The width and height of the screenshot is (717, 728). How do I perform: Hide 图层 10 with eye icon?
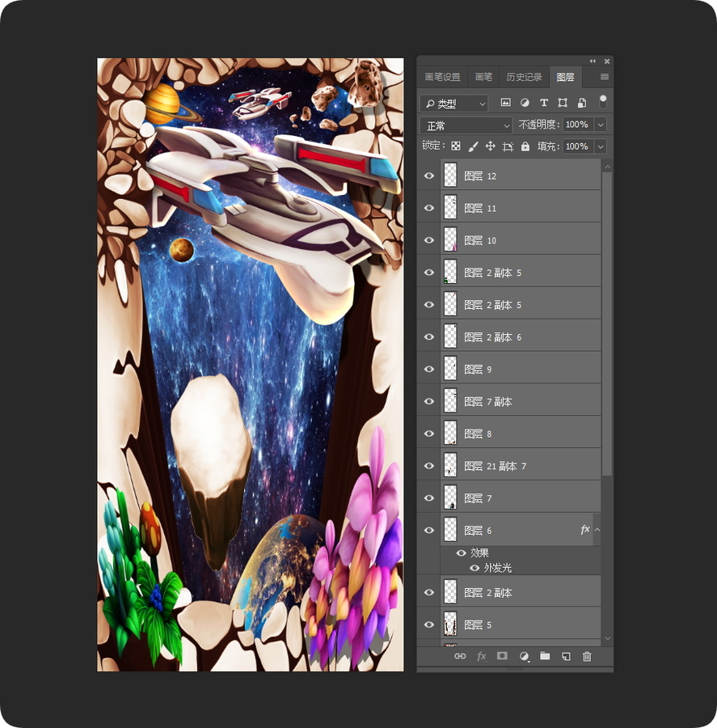(x=428, y=240)
